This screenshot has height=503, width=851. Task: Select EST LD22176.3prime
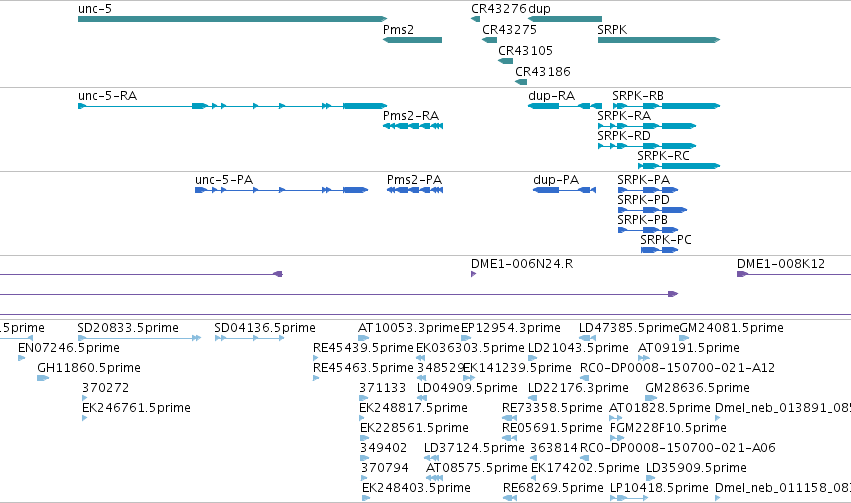pos(532,398)
